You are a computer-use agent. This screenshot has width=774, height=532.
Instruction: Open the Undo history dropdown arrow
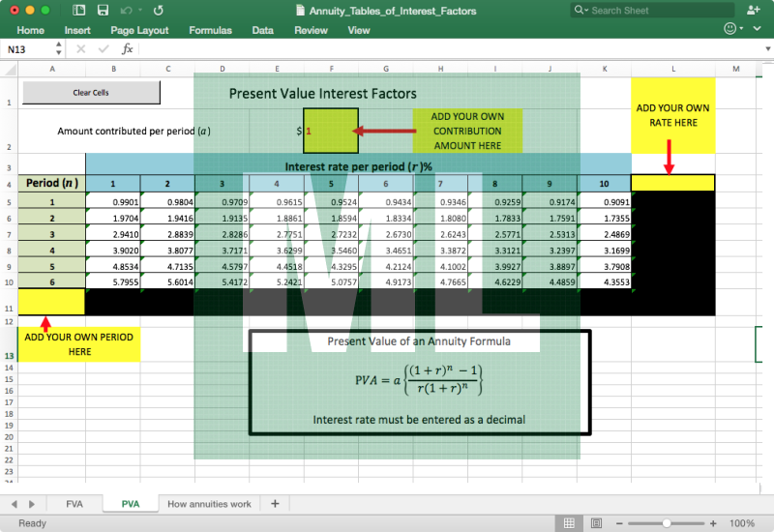point(139,11)
